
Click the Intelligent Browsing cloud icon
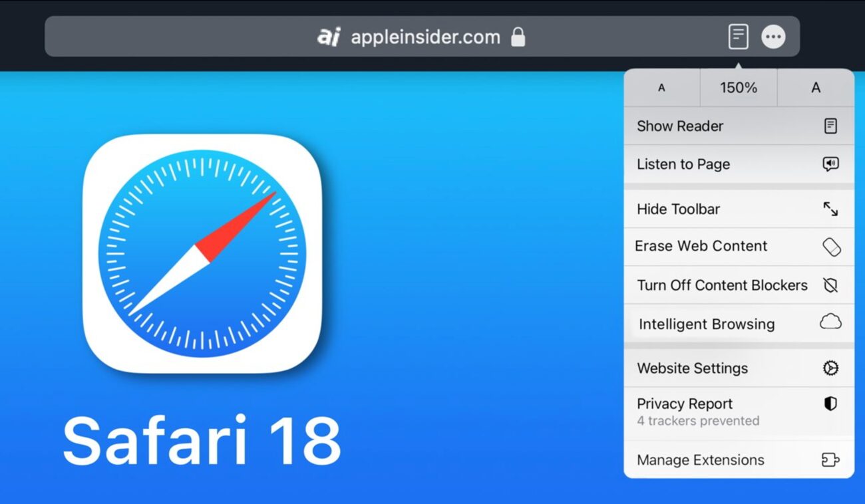coord(830,322)
